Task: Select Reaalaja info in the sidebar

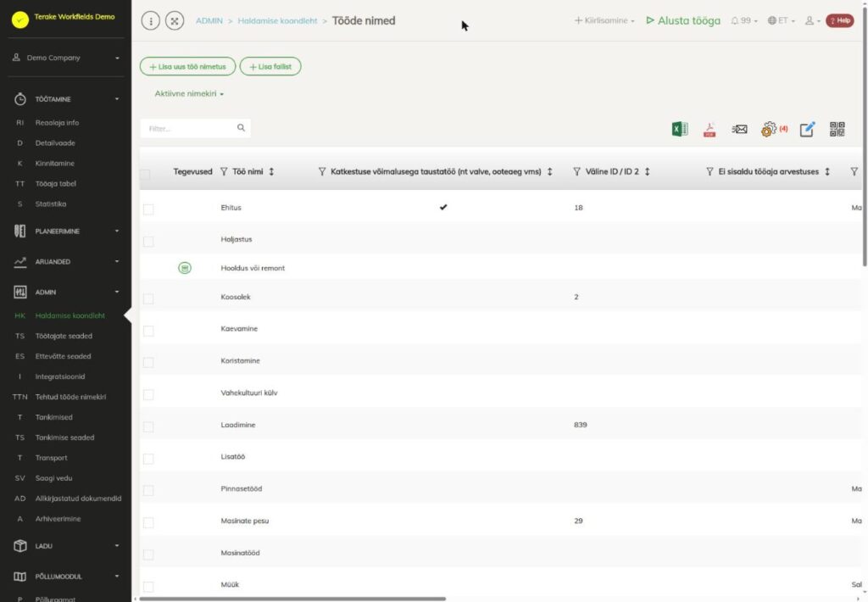Action: coord(57,122)
